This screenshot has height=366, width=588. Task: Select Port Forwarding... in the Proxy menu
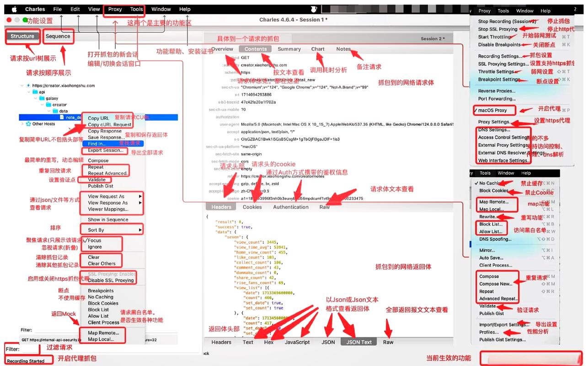click(x=497, y=99)
